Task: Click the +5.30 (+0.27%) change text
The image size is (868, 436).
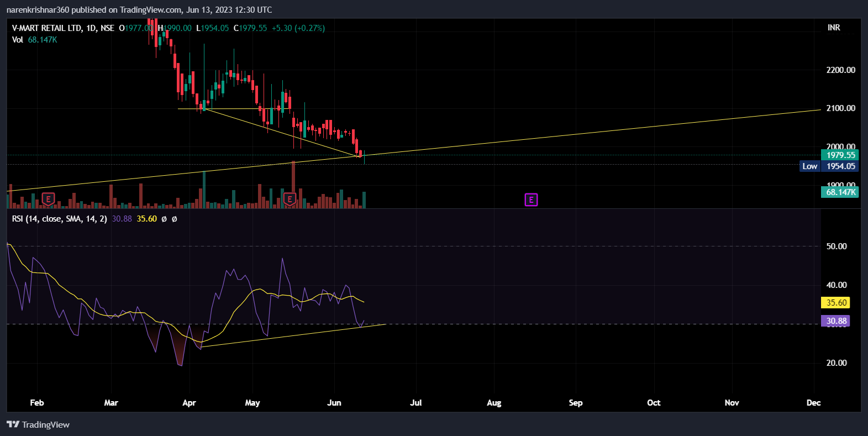Action: (x=298, y=28)
